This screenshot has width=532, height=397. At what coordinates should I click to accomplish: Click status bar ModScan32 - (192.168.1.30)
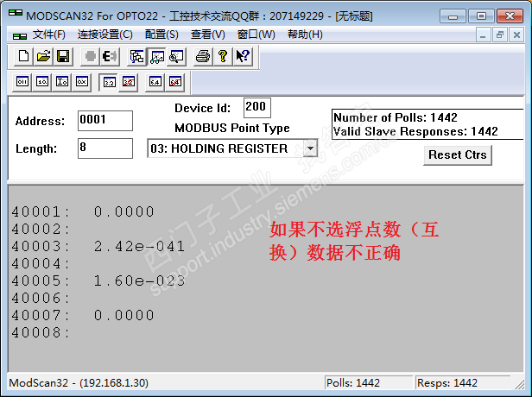tap(79, 383)
